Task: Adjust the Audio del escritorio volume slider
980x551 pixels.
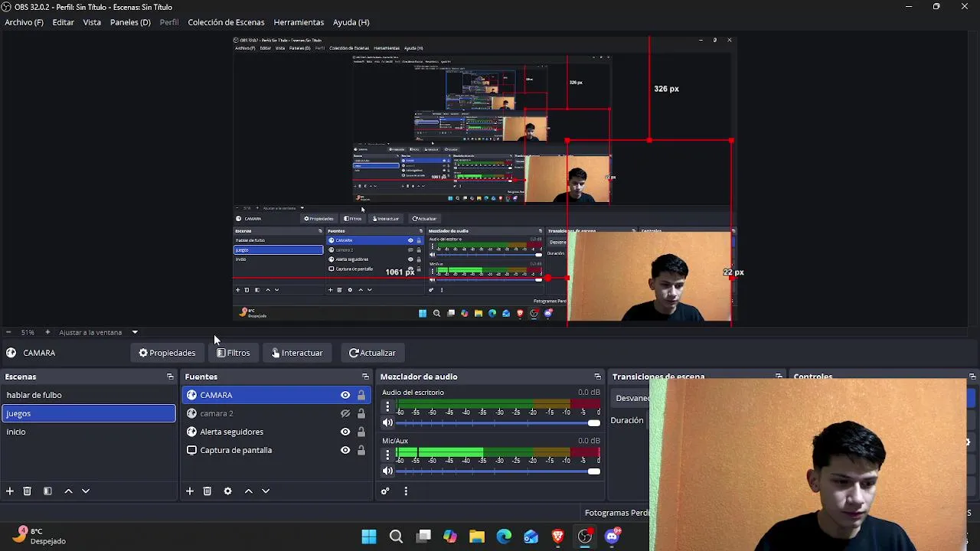Action: (x=498, y=422)
